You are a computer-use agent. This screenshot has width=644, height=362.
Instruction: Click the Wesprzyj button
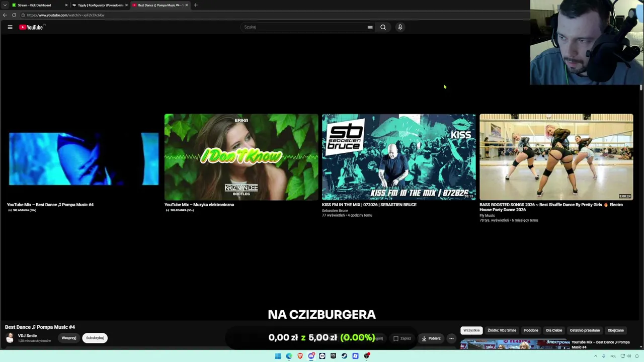[x=69, y=338]
